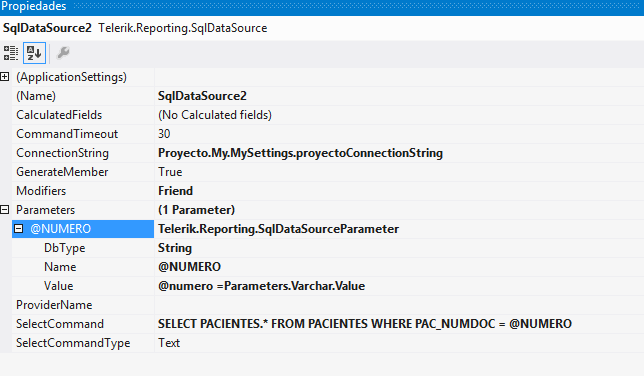Click the SelectCommandType Text value
Viewport: 644px width, 376px height.
(169, 343)
